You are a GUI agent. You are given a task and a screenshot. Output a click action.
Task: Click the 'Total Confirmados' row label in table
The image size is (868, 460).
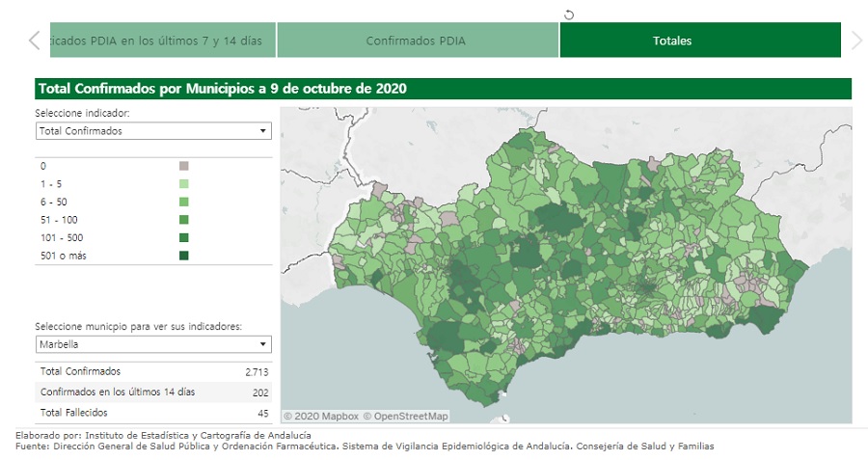tap(80, 371)
